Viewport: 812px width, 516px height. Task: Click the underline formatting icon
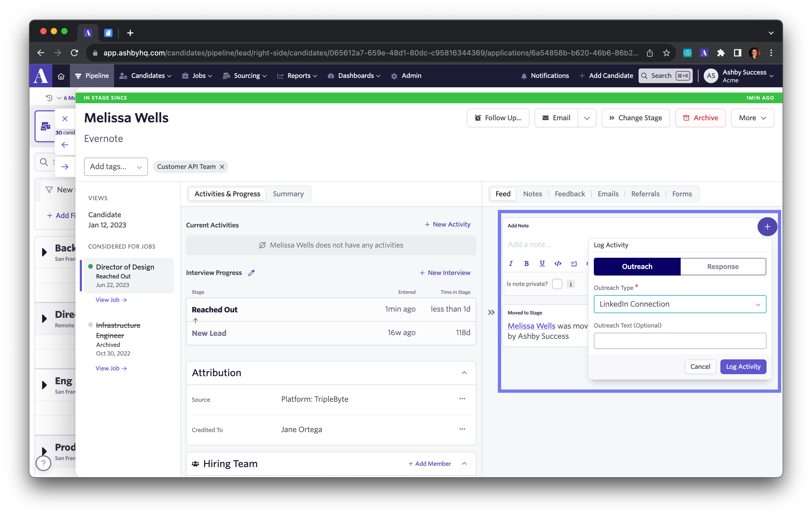[x=542, y=263]
